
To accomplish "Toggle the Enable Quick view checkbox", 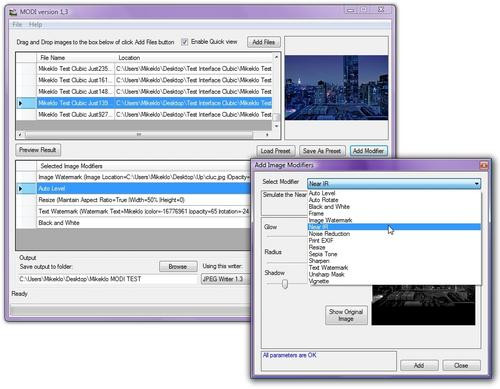I will pyautogui.click(x=184, y=42).
